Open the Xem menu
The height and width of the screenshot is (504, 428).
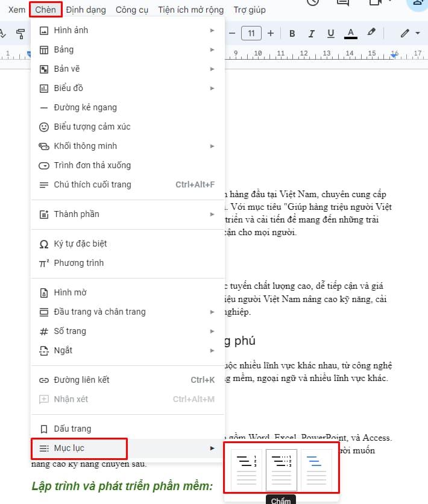pyautogui.click(x=17, y=10)
